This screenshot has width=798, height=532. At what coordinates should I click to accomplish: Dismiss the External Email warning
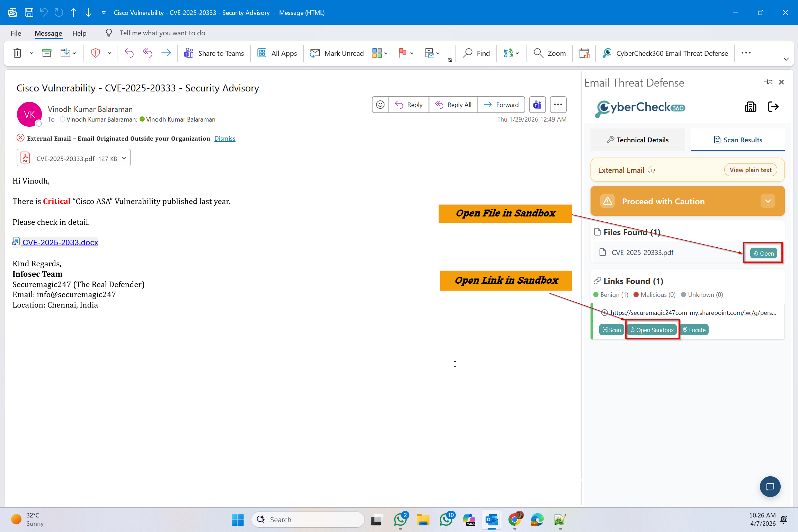pyautogui.click(x=225, y=139)
